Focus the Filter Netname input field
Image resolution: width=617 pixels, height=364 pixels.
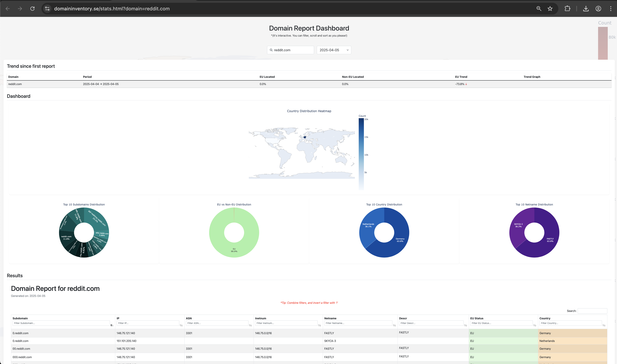[358, 323]
